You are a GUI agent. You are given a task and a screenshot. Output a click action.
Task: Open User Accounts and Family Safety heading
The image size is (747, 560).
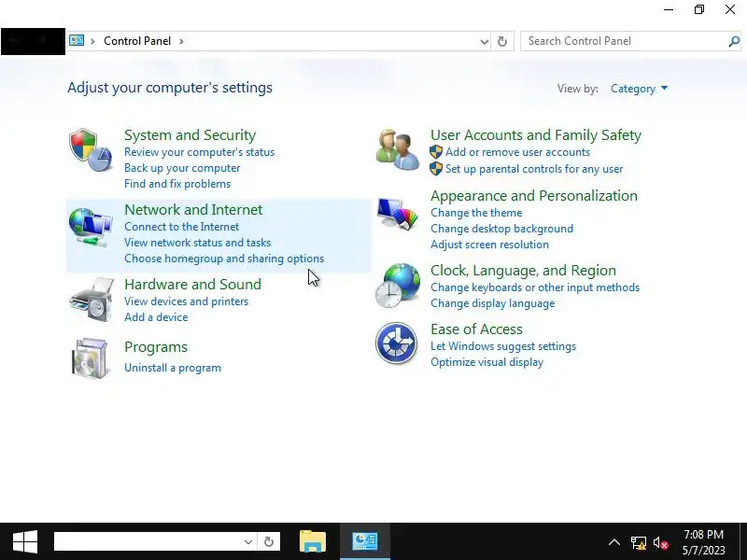536,135
